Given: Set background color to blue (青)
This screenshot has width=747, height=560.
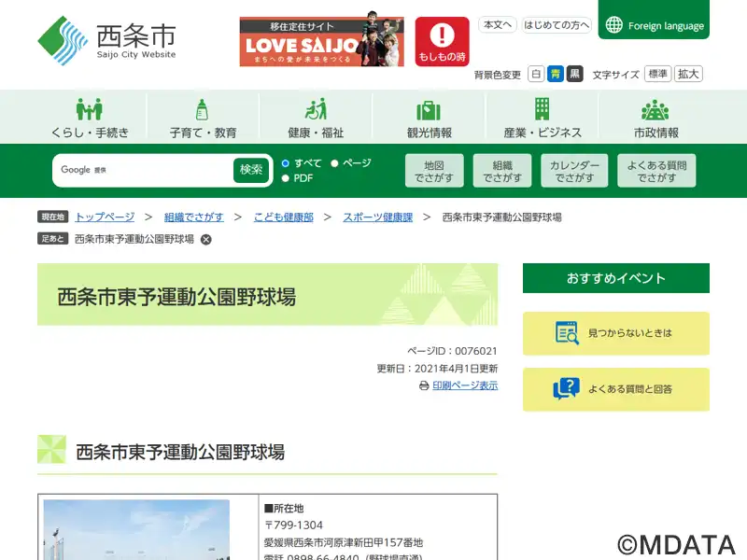Looking at the screenshot, I should tap(556, 74).
